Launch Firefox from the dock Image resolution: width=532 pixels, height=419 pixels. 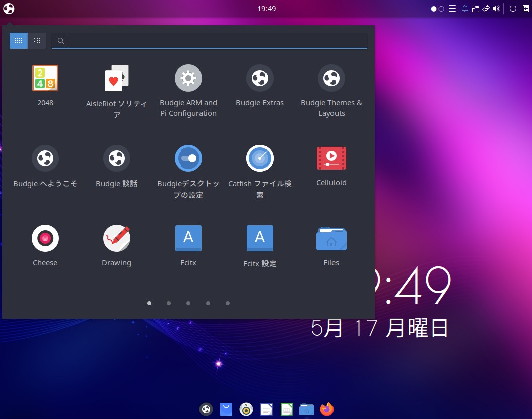click(327, 409)
